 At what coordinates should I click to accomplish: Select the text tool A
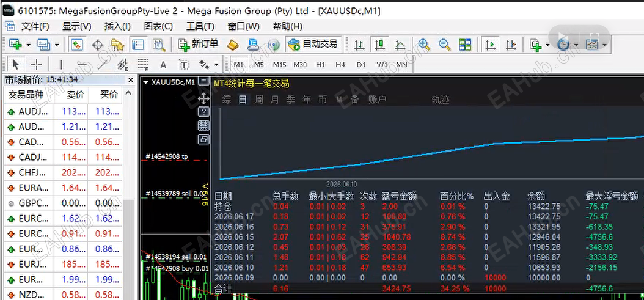tap(163, 65)
